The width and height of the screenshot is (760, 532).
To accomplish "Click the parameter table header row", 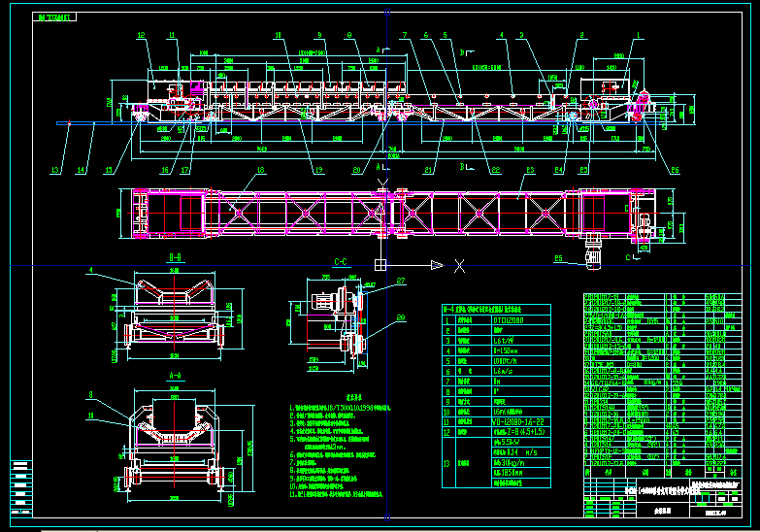I will click(x=495, y=309).
